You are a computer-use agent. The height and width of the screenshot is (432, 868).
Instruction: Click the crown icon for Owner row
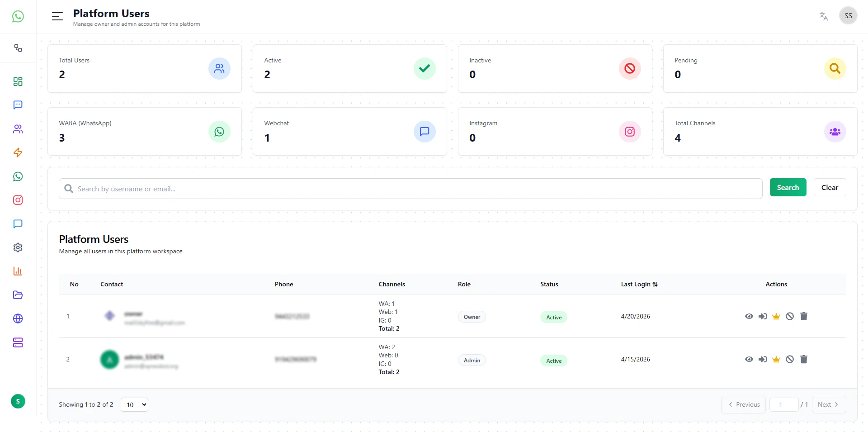point(776,316)
